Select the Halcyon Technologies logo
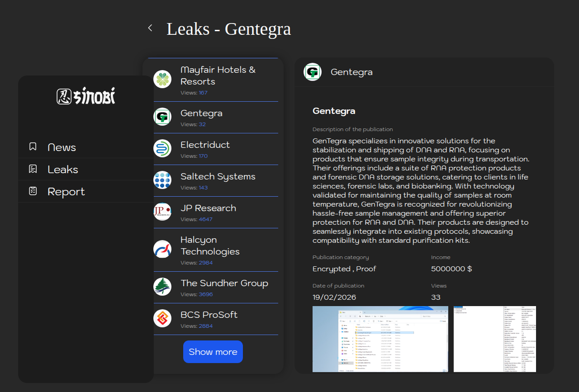Viewport: 579px width, 392px height. [x=162, y=249]
